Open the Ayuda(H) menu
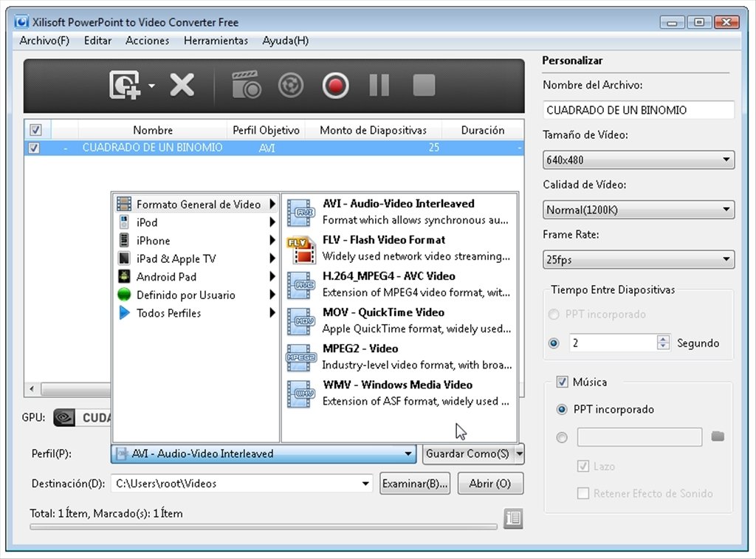This screenshot has width=756, height=559. 286,41
